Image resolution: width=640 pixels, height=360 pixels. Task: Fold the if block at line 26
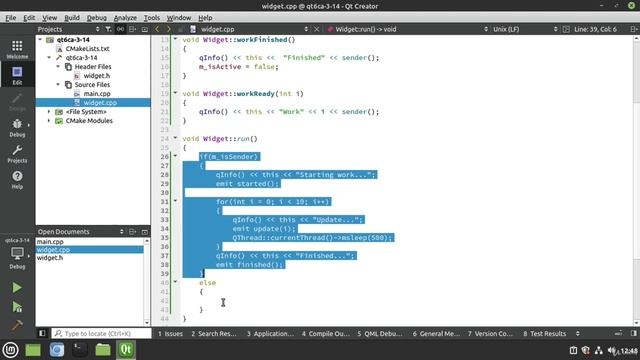[176, 156]
